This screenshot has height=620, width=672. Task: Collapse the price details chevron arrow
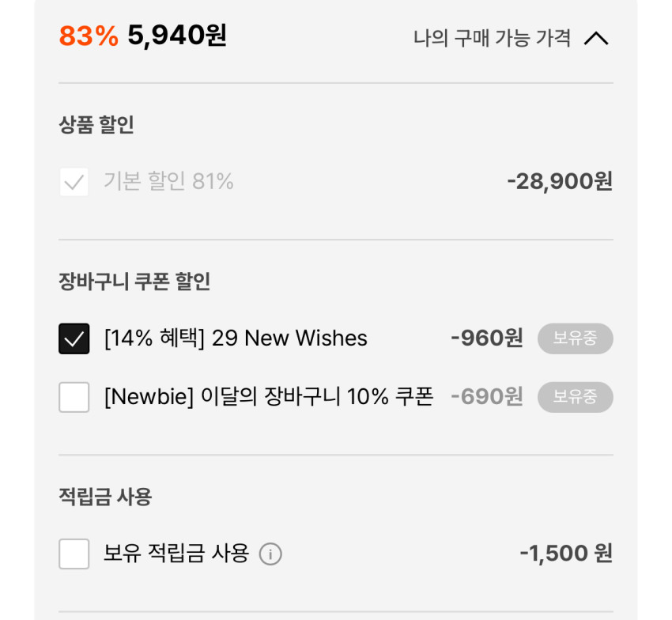[x=596, y=38]
